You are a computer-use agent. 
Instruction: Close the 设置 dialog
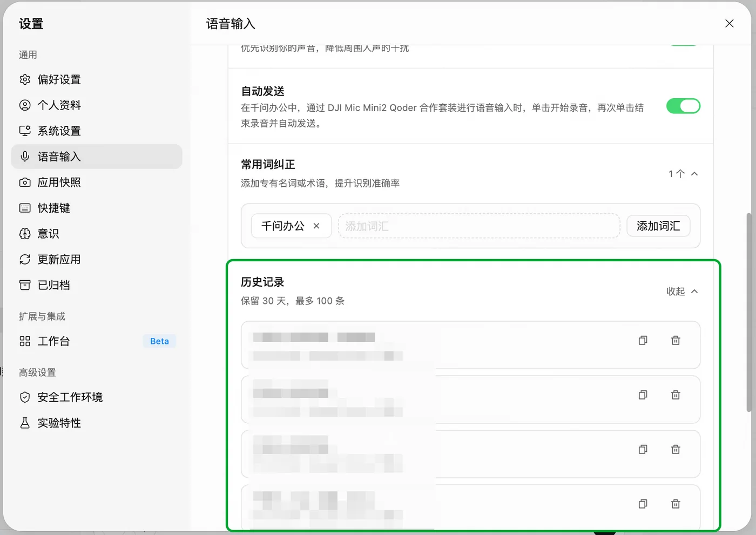click(730, 24)
